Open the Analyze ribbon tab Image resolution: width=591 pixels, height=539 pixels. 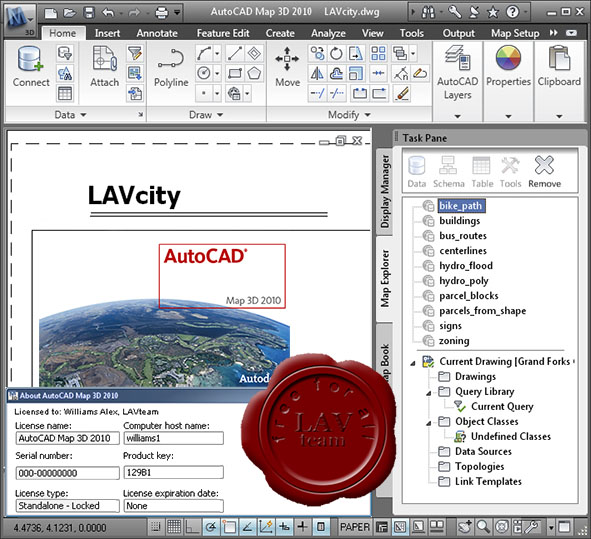coord(328,33)
